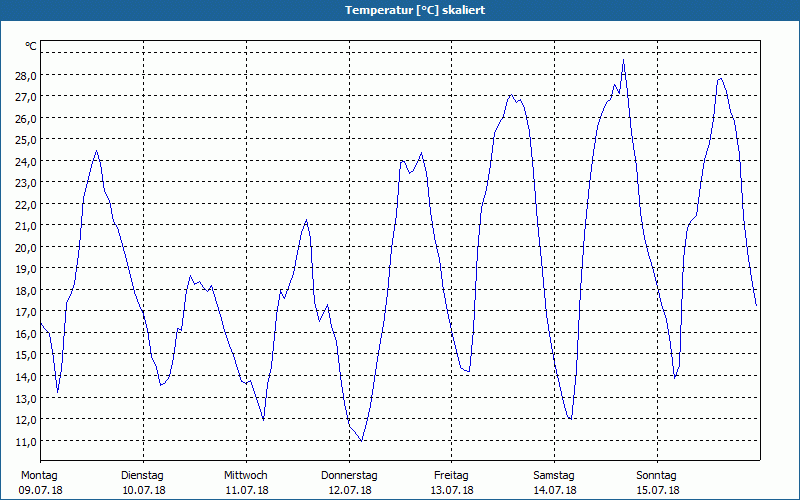Click the 18,0 y-axis label
800x500 pixels.
click(26, 291)
